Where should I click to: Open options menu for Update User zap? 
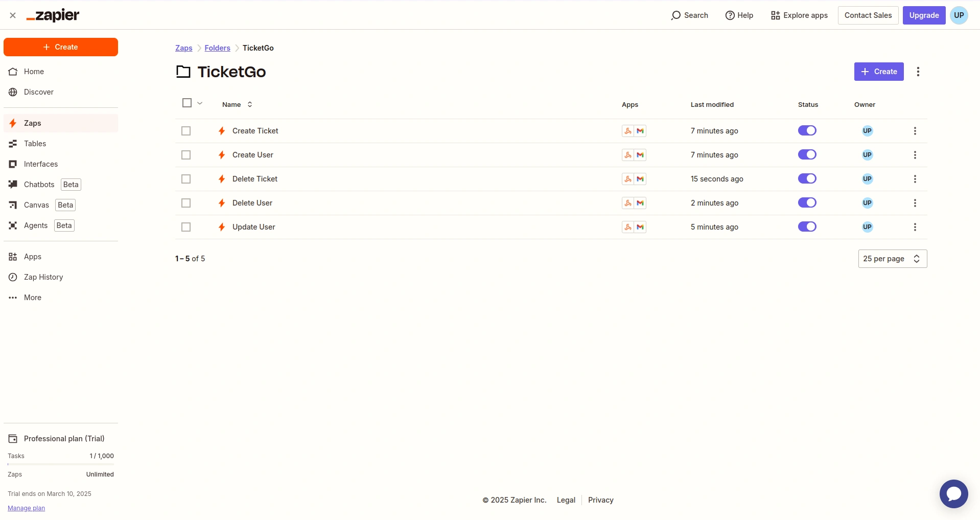915,227
